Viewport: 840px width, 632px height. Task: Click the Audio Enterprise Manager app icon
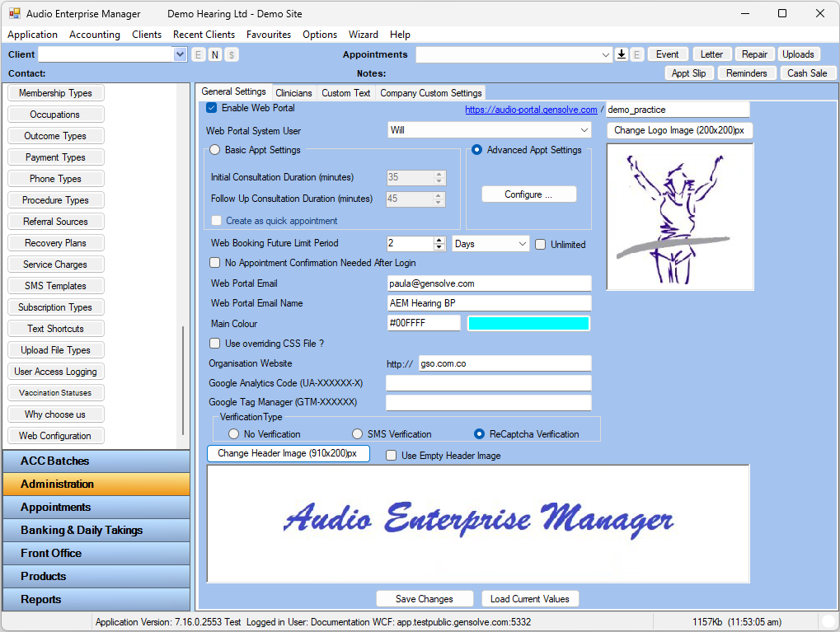pyautogui.click(x=14, y=14)
